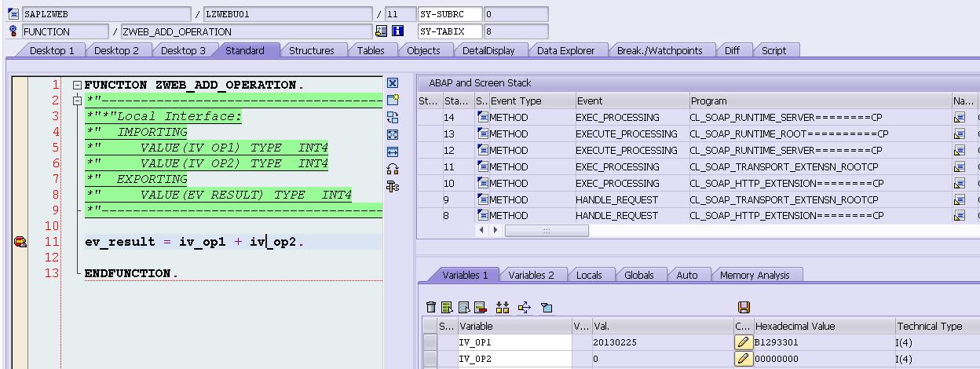Click the second list icon after the trash can
This screenshot has height=369, width=980.
[x=463, y=307]
